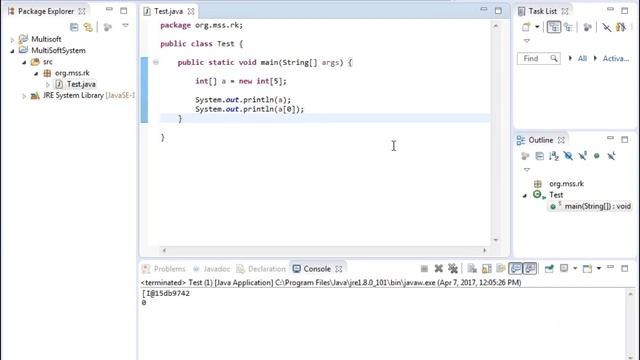Toggle Scroll Lock in Console
This screenshot has width=640, height=360.
click(x=487, y=269)
